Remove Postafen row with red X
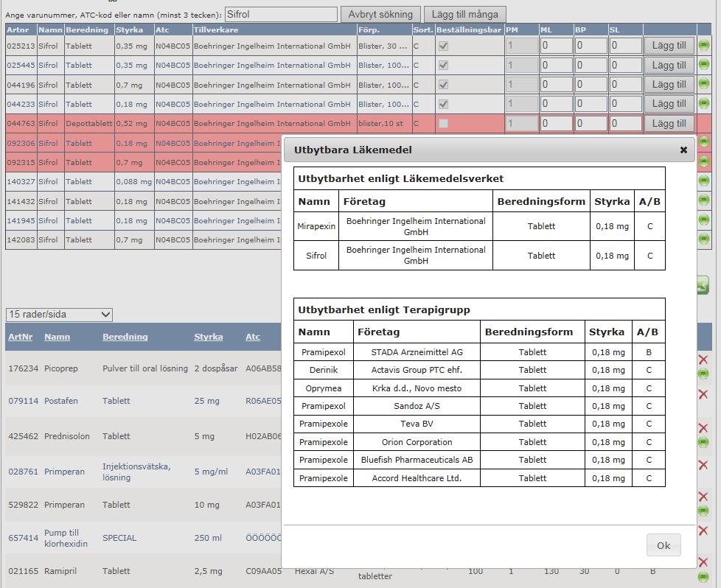The image size is (721, 588). point(703,394)
